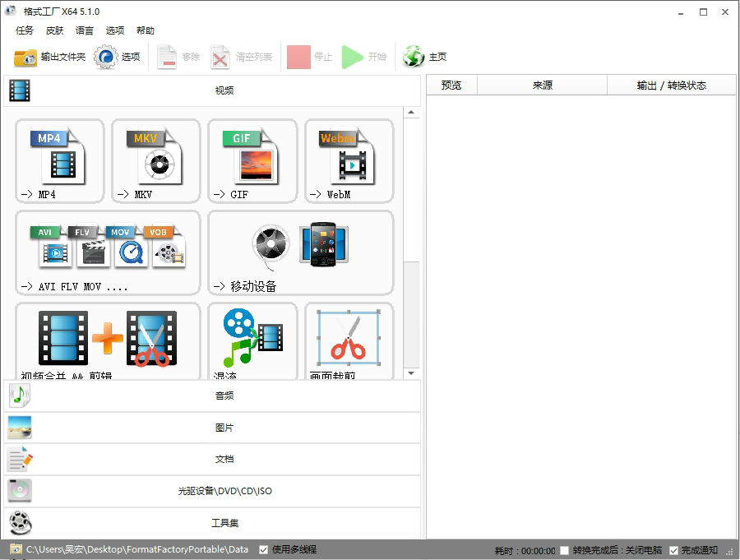Viewport: 740px width, 560px height.
Task: Select the 移动设备 mobile device conversion
Action: point(301,253)
